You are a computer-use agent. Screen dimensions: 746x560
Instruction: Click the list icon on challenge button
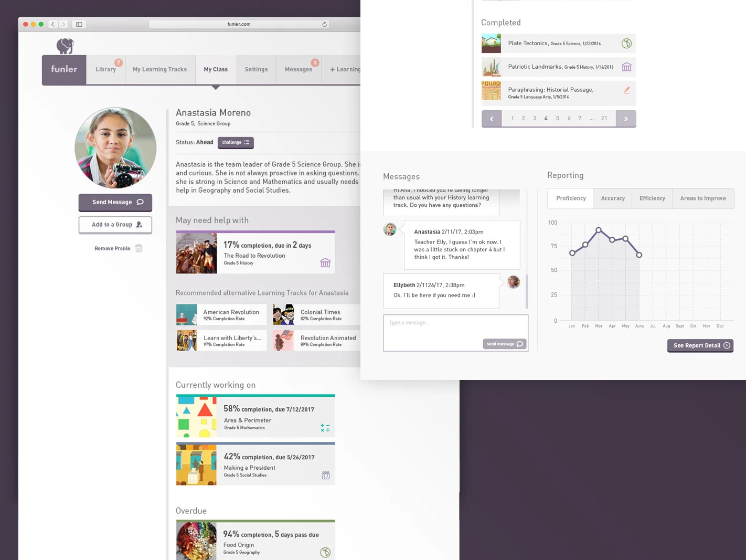[247, 142]
